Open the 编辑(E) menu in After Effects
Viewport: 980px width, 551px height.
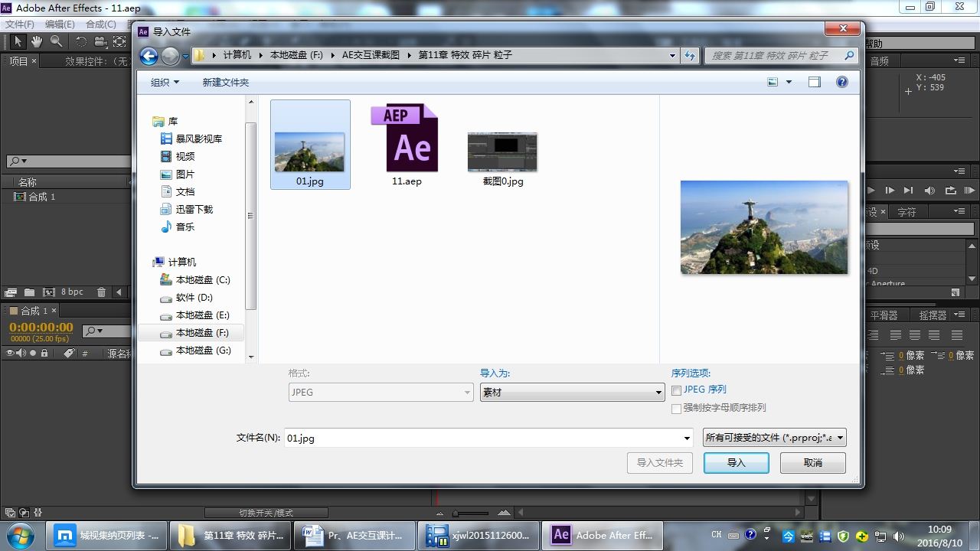(60, 24)
